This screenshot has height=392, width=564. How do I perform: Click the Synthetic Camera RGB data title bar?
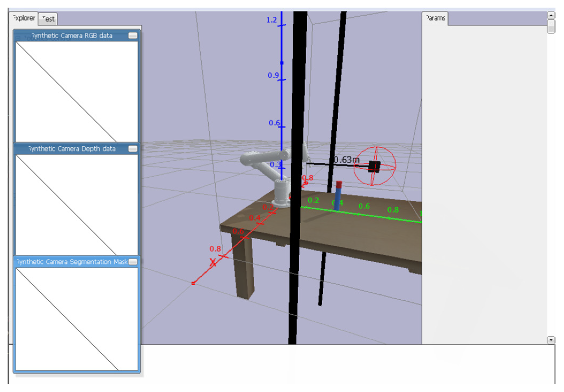[72, 36]
